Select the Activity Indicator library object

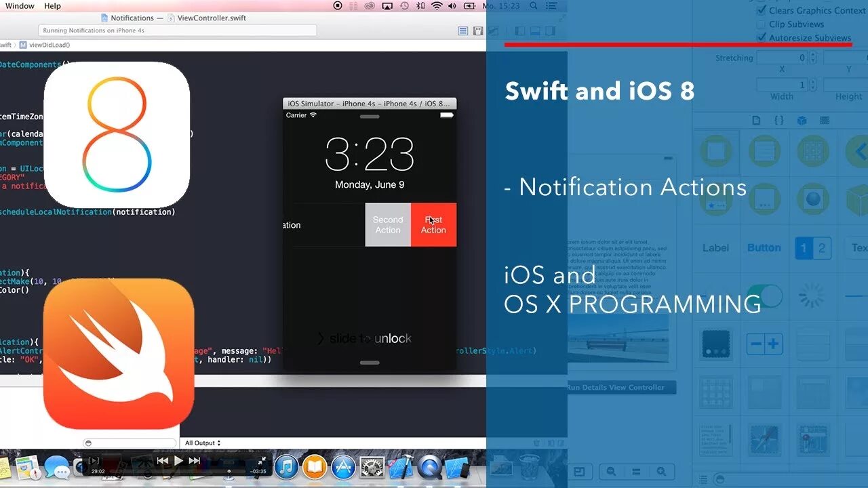coord(812,296)
